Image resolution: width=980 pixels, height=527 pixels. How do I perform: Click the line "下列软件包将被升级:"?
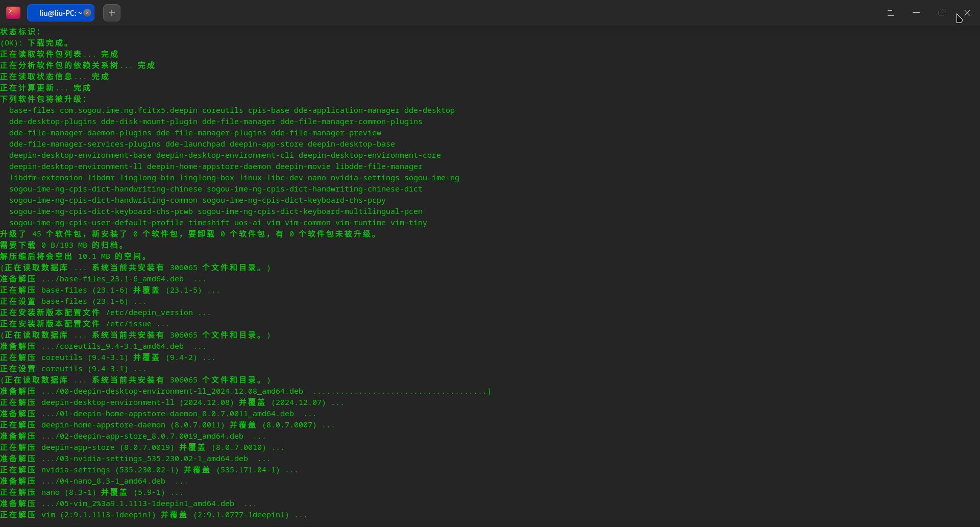44,99
